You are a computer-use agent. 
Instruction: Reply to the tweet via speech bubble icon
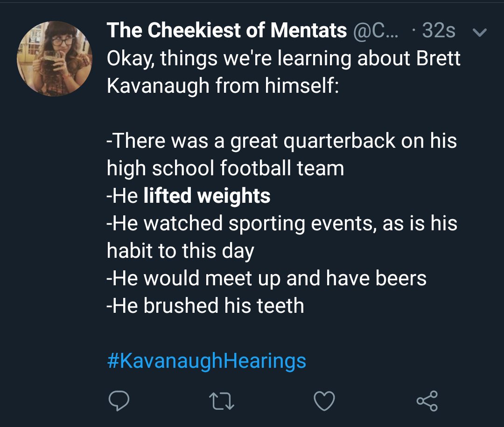[119, 401]
